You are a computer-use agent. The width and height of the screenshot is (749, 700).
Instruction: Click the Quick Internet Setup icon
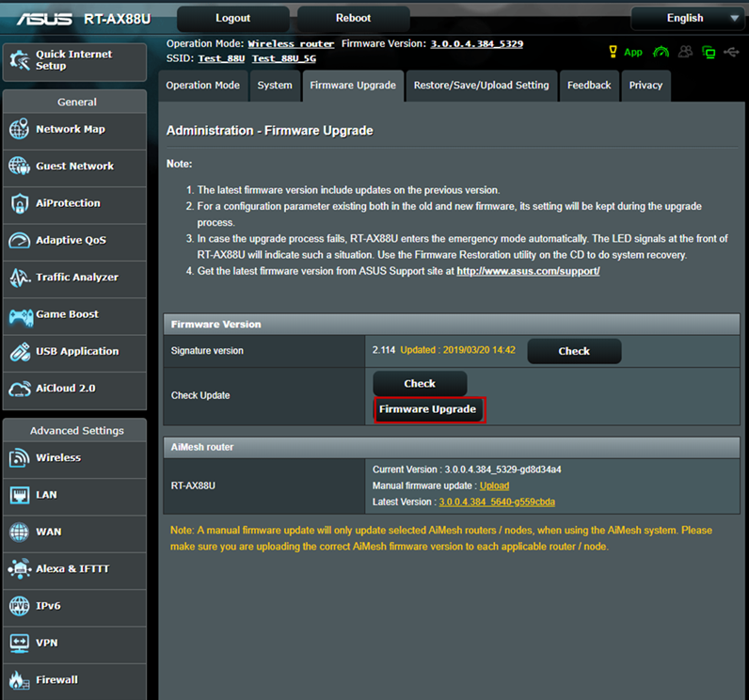20,60
